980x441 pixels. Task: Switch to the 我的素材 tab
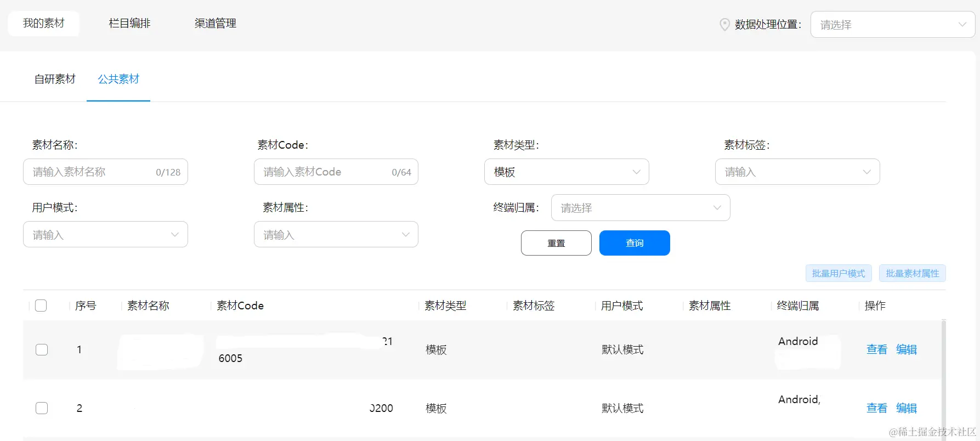coord(44,24)
